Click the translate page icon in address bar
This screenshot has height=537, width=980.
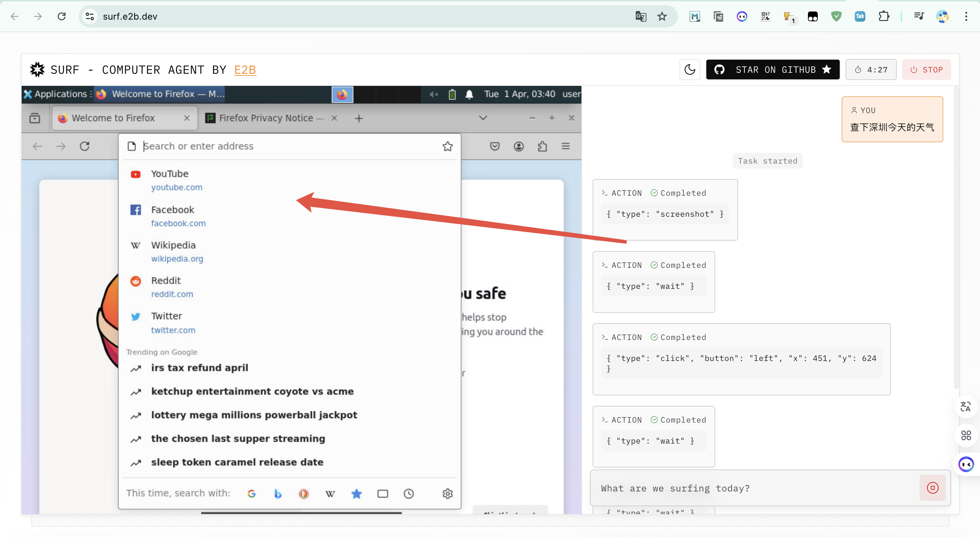pos(641,16)
